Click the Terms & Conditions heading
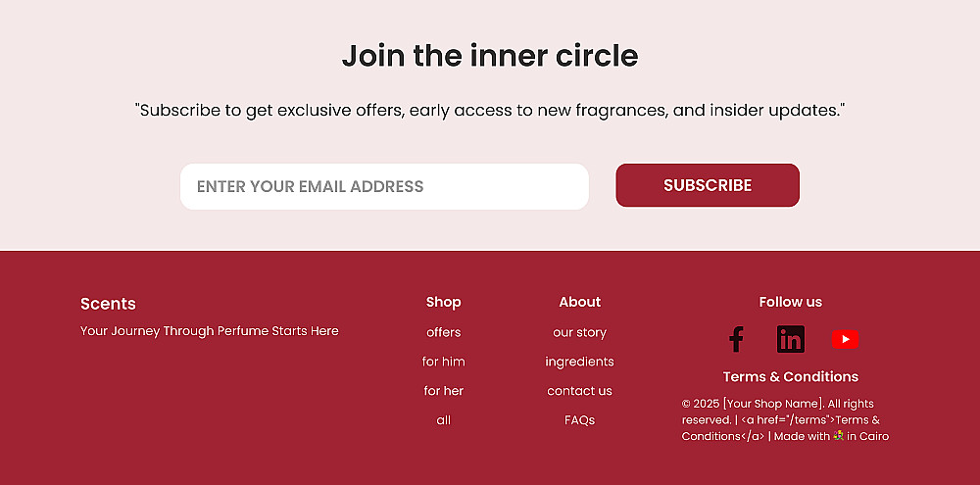The width and height of the screenshot is (980, 485). [x=790, y=376]
